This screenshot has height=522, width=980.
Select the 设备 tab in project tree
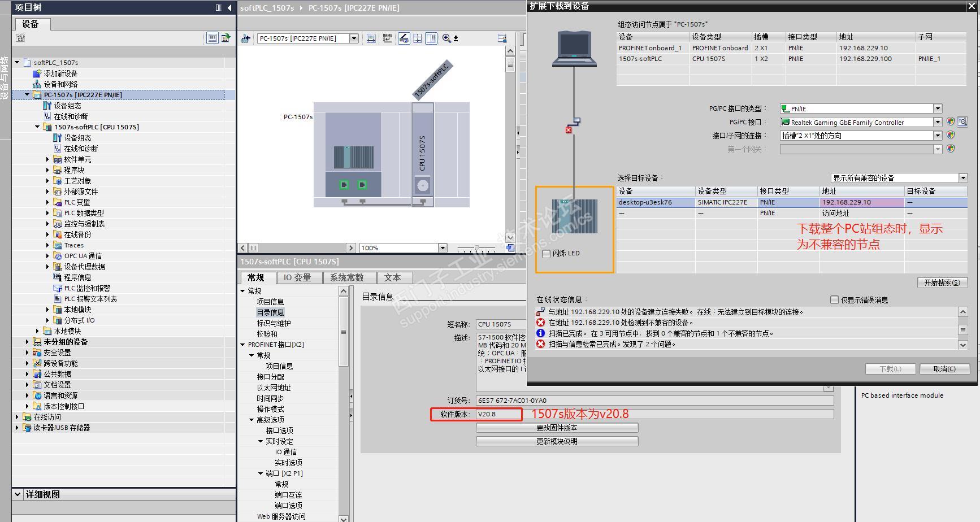tap(31, 24)
